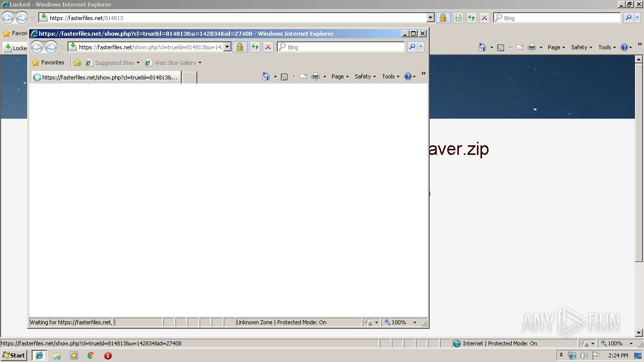Screen dimensions: 644x362
Task: Expand background window address bar dropdown
Action: [x=431, y=18]
